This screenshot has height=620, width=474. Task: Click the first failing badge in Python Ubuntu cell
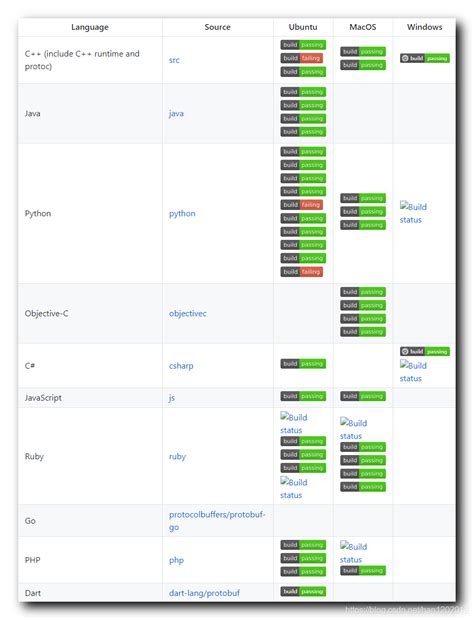[302, 205]
